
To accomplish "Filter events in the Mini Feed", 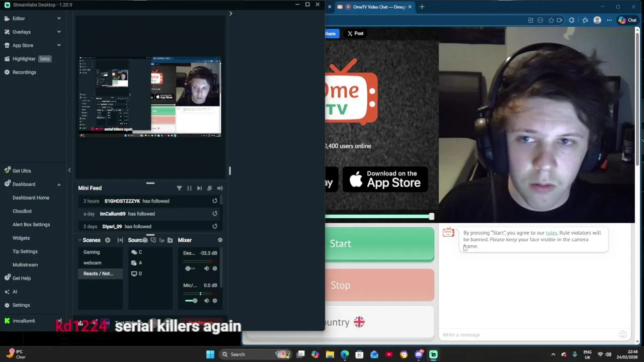I will click(x=179, y=188).
